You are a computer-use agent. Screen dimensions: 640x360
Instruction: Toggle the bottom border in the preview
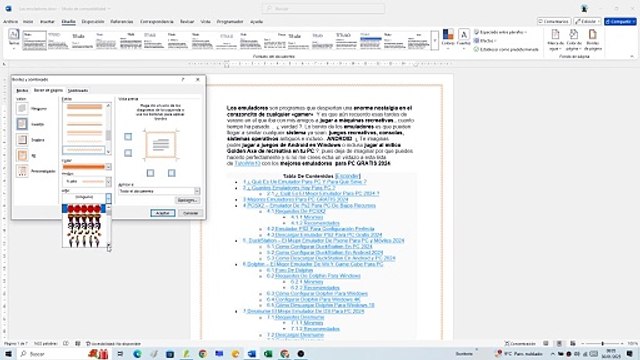(128, 153)
